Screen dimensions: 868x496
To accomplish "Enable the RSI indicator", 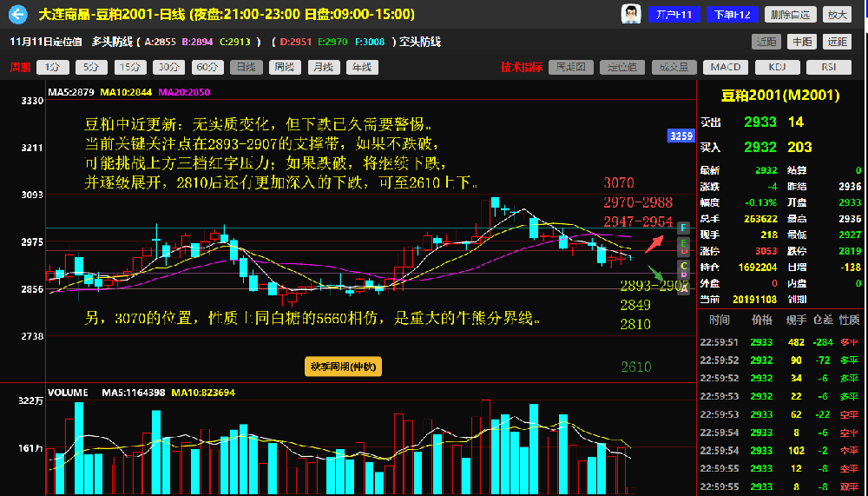I will [x=829, y=67].
